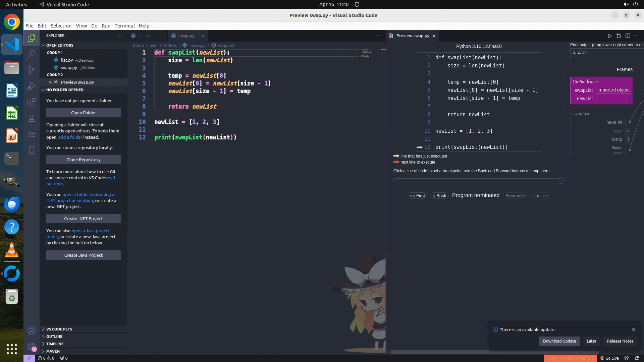Click the run icon in preview toolbar

coord(610,36)
